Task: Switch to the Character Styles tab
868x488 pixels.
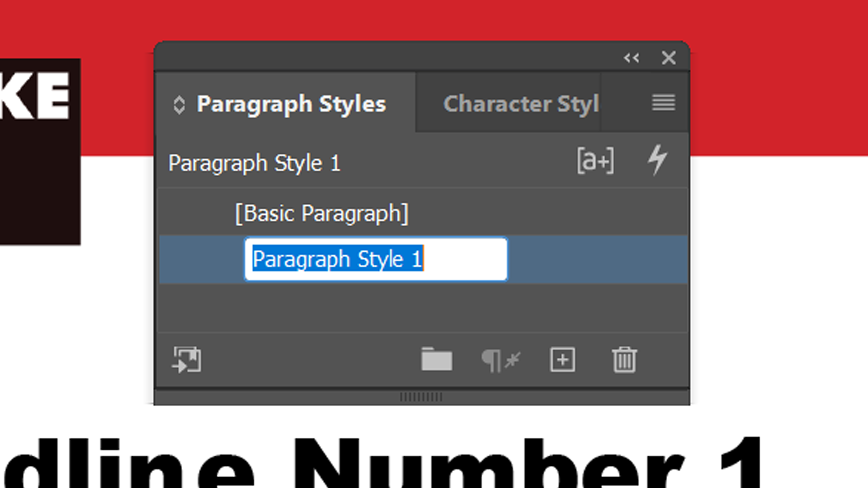Action: pyautogui.click(x=521, y=104)
